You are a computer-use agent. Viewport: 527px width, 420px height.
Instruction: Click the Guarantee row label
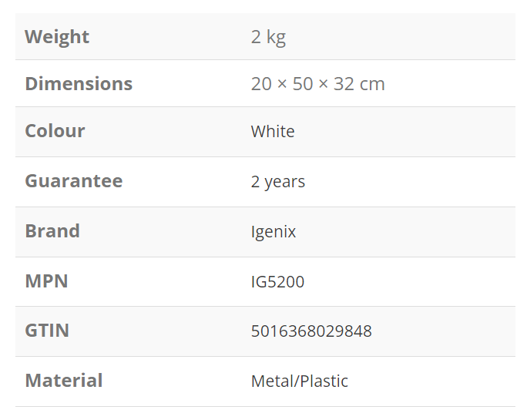tap(74, 181)
